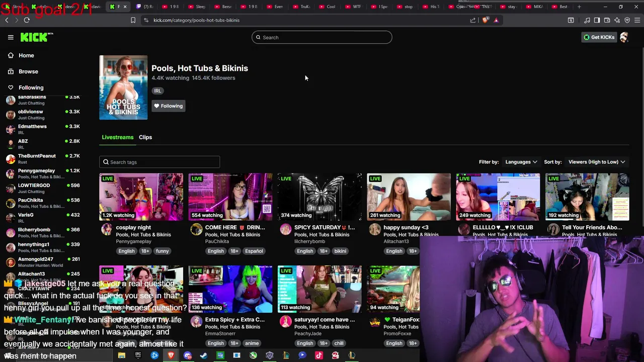
Task: Open TikTok from the taskbar
Action: click(x=319, y=355)
